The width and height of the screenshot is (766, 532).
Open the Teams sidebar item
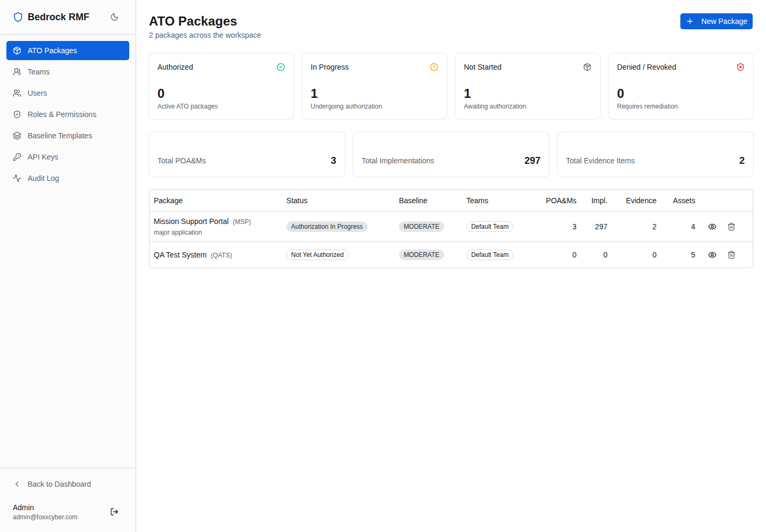point(68,72)
